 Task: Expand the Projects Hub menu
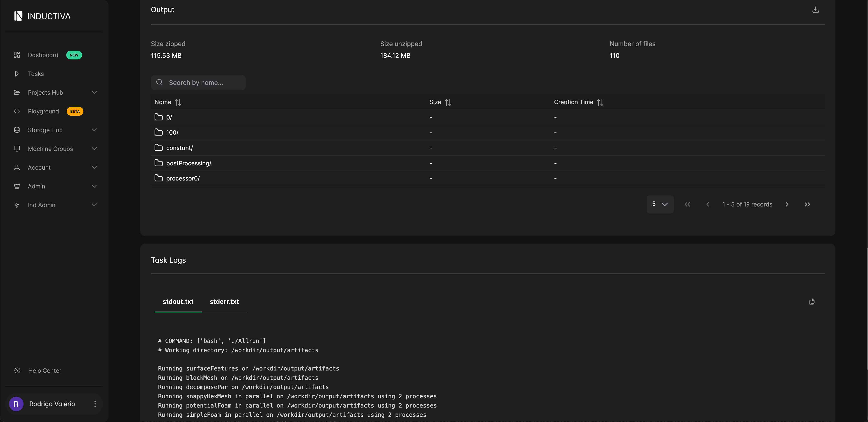tap(94, 92)
